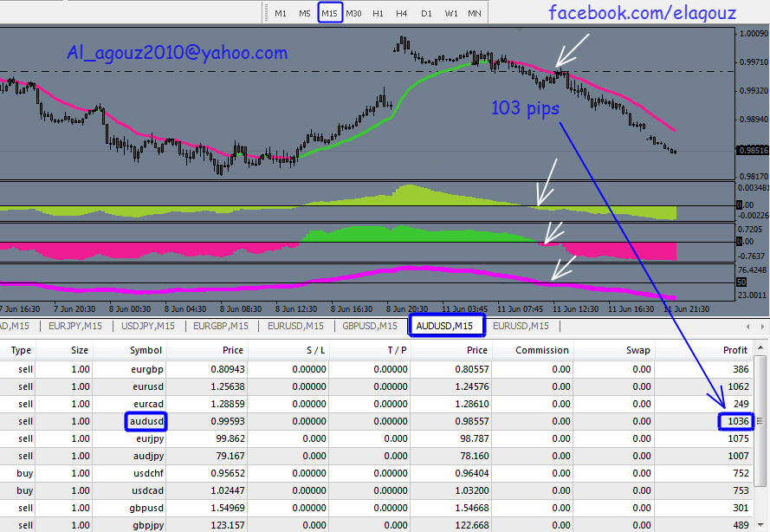The width and height of the screenshot is (770, 532).
Task: Select the eurcad symbol cell
Action: click(x=148, y=404)
